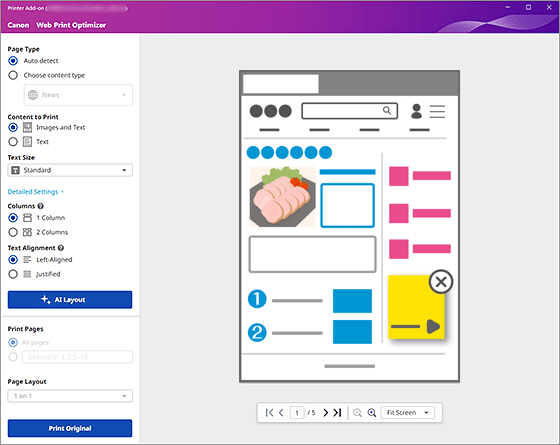The height and width of the screenshot is (445, 560).
Task: Open the Text Size Standard dropdown
Action: click(x=70, y=170)
